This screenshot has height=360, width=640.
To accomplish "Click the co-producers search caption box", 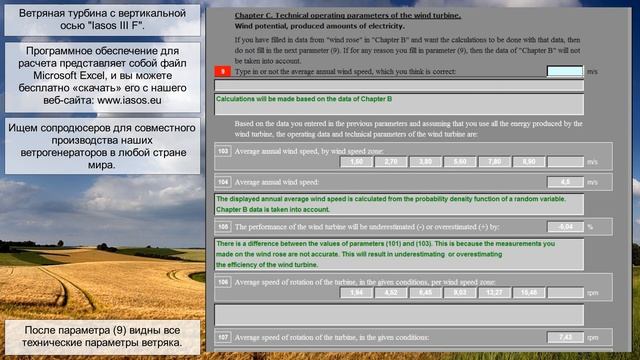I will tap(102, 146).
